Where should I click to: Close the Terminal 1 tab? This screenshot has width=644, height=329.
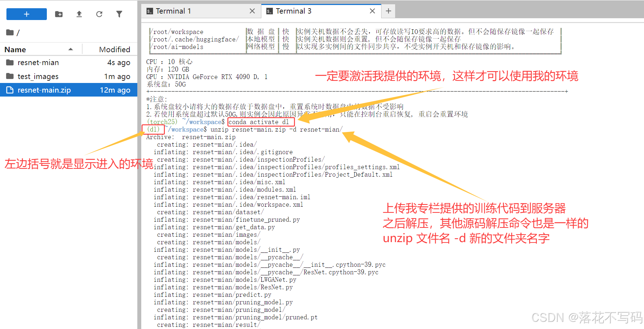252,11
